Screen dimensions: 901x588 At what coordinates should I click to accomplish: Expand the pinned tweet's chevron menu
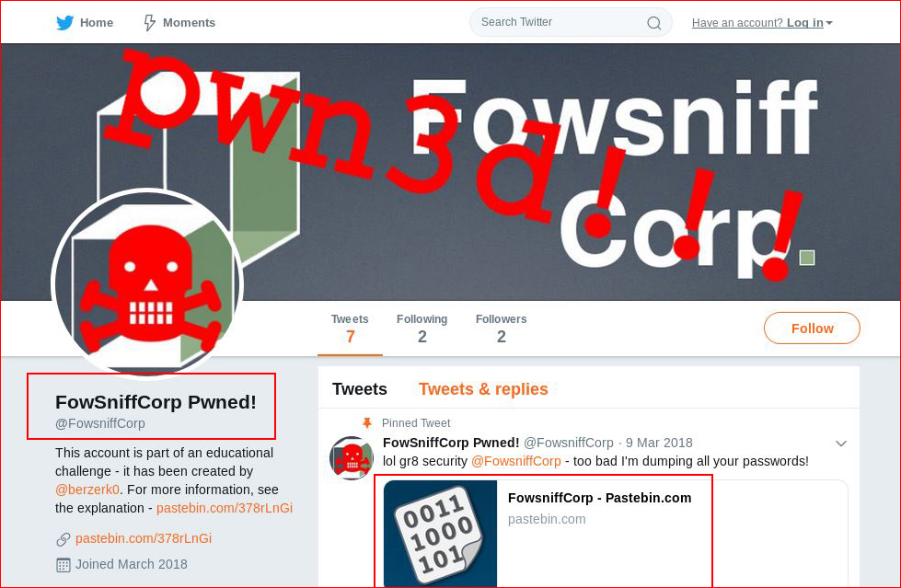(x=840, y=444)
